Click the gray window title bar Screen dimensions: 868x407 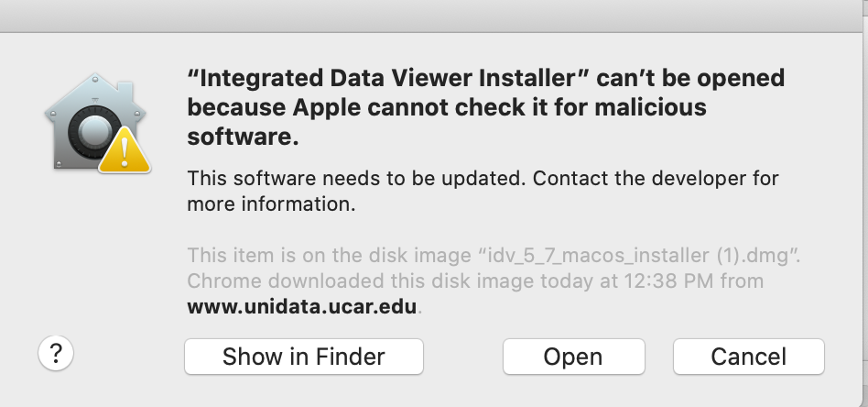(434, 15)
